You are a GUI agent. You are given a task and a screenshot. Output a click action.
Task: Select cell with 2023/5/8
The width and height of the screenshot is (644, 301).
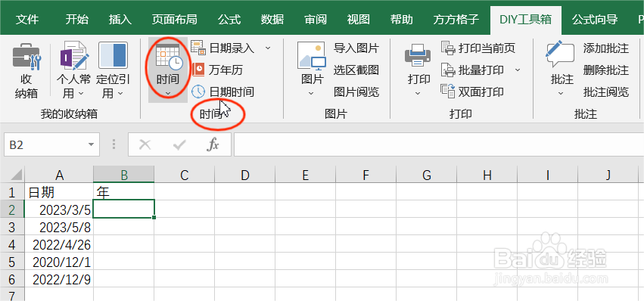point(60,227)
